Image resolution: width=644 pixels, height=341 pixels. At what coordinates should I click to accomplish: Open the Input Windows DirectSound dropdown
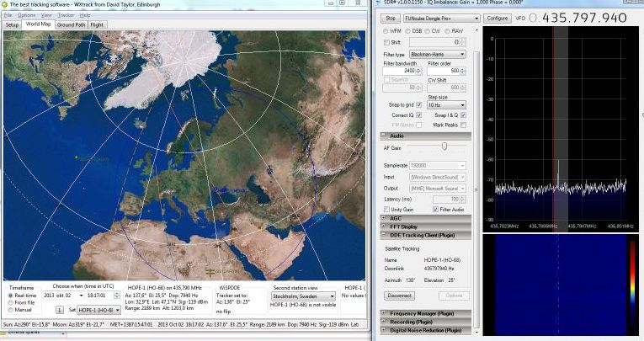coord(438,177)
